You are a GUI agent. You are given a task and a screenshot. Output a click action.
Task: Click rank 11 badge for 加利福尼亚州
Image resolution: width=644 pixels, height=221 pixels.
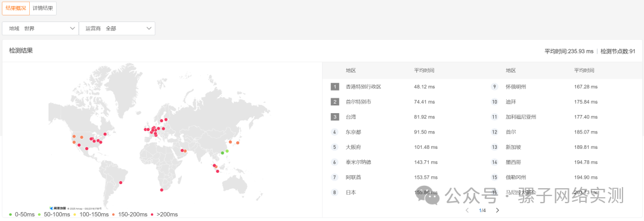(495, 117)
